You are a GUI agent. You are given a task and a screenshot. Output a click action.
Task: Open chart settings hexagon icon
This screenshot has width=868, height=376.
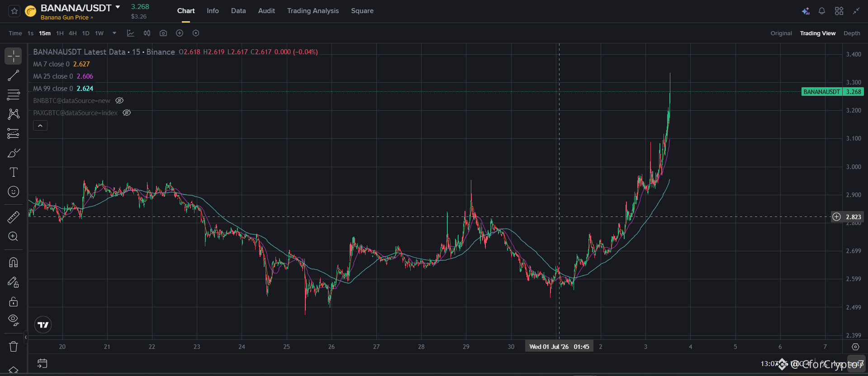pyautogui.click(x=196, y=33)
